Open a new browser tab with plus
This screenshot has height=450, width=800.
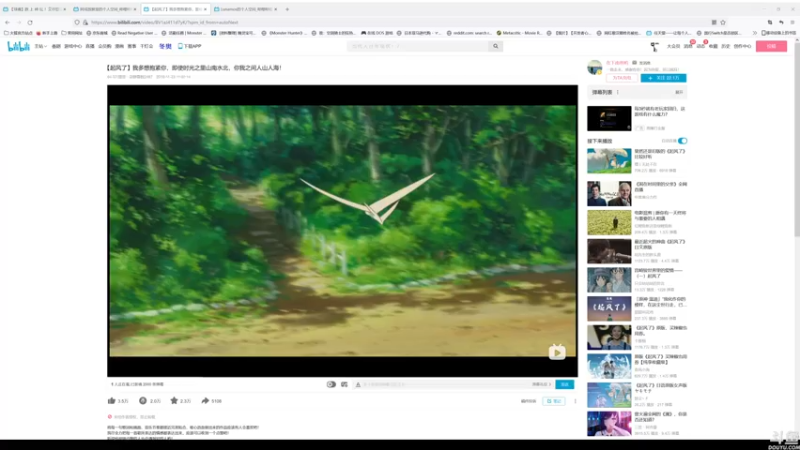(287, 9)
